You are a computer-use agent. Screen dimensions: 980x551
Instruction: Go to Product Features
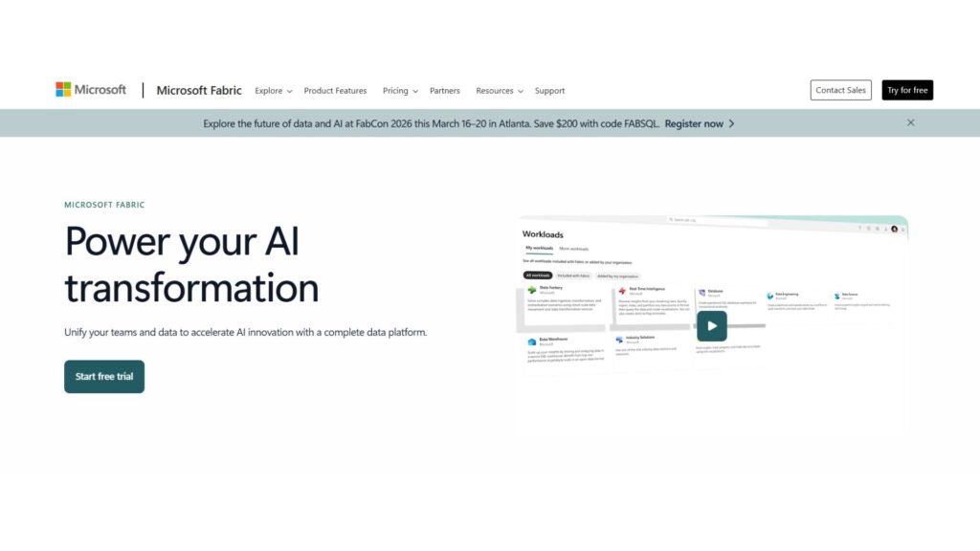335,91
